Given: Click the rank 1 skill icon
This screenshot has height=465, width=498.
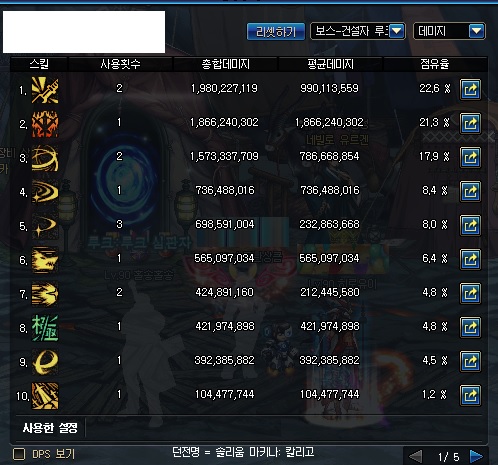Looking at the screenshot, I should [45, 90].
